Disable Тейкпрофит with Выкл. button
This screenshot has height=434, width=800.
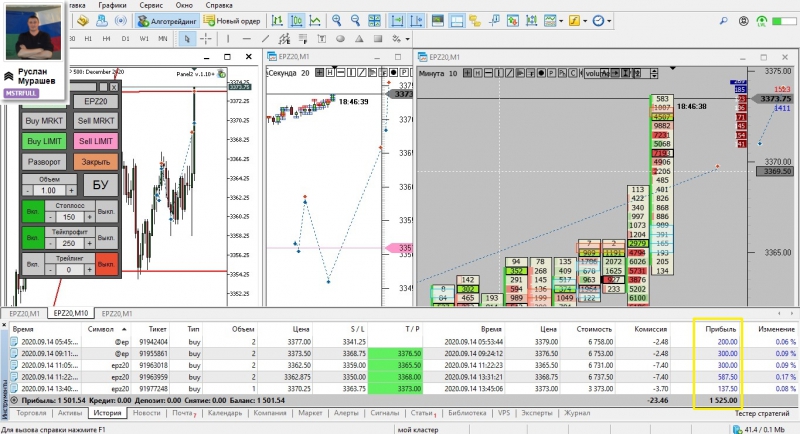point(107,238)
